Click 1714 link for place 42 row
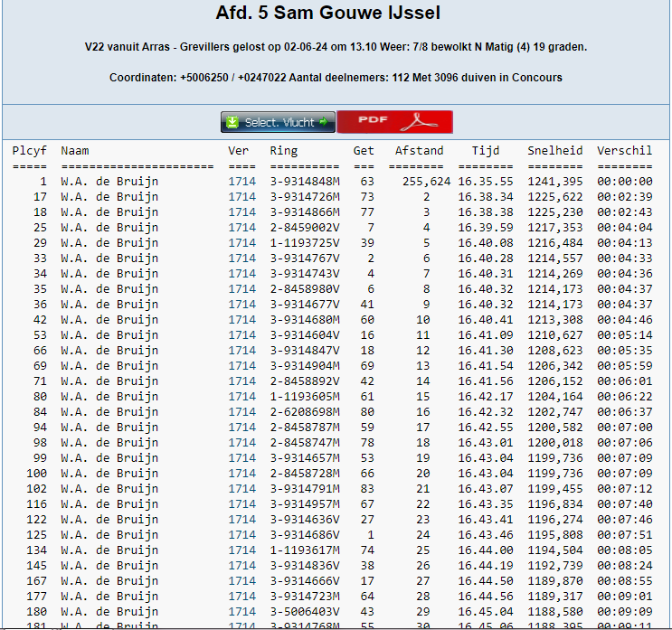The height and width of the screenshot is (630, 672). pyautogui.click(x=241, y=320)
